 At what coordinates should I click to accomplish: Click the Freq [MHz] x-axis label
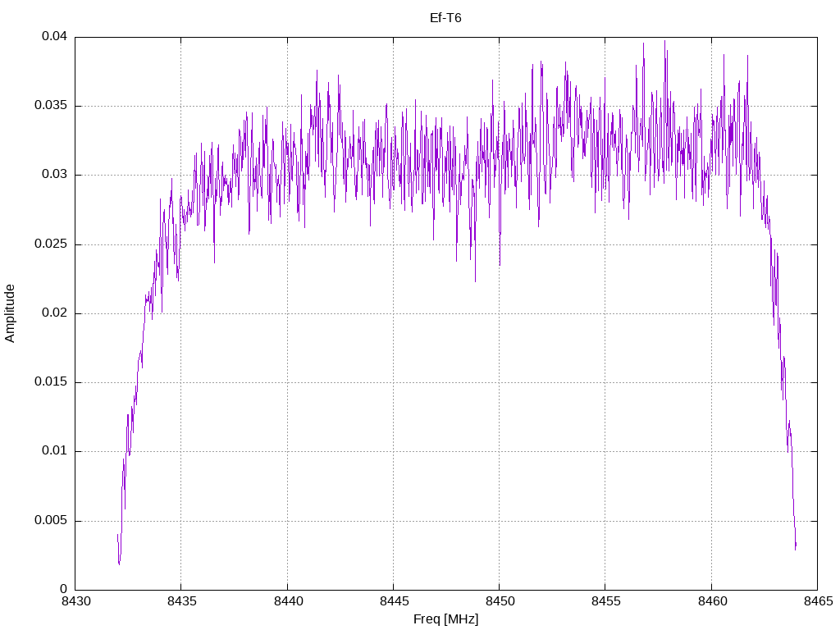coord(445,619)
